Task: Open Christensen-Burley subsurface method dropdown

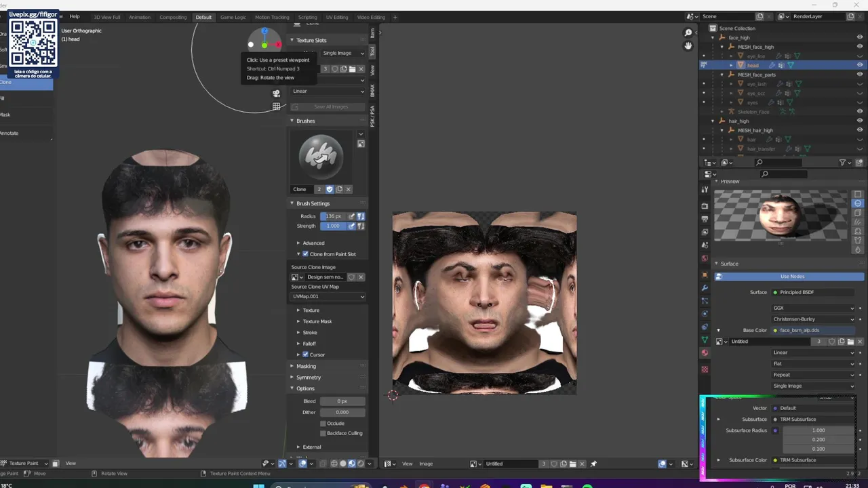Action: [814, 319]
